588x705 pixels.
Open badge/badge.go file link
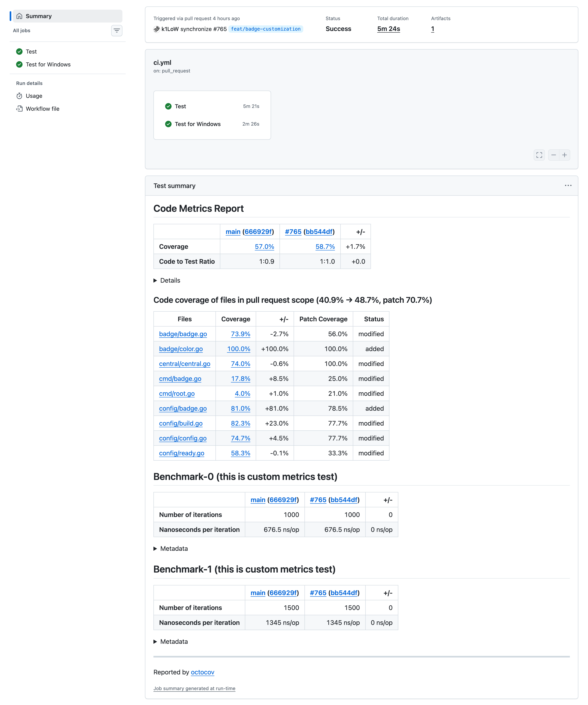pyautogui.click(x=183, y=334)
